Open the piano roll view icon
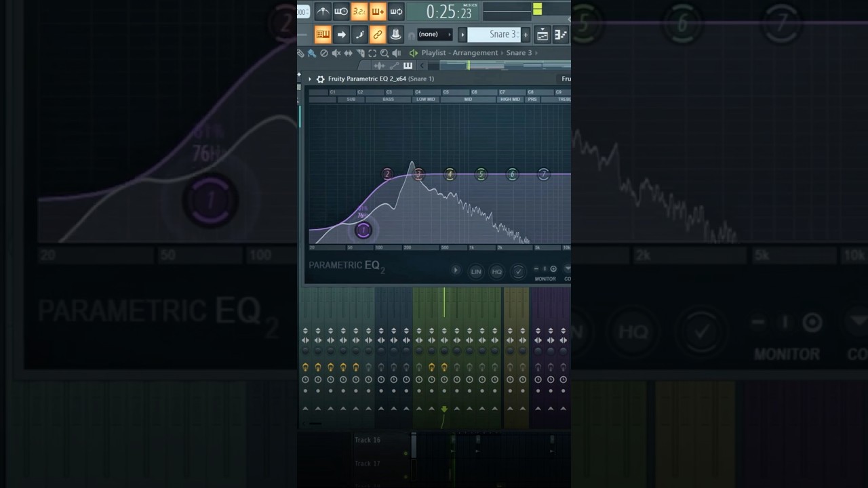The height and width of the screenshot is (488, 868). click(x=561, y=35)
